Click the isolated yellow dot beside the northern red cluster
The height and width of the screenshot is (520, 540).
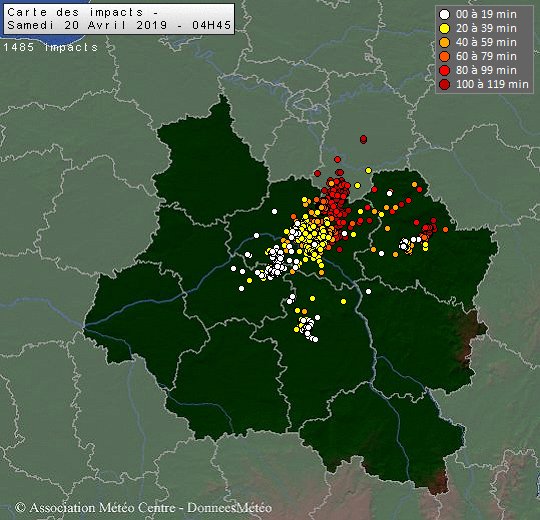[x=368, y=170]
